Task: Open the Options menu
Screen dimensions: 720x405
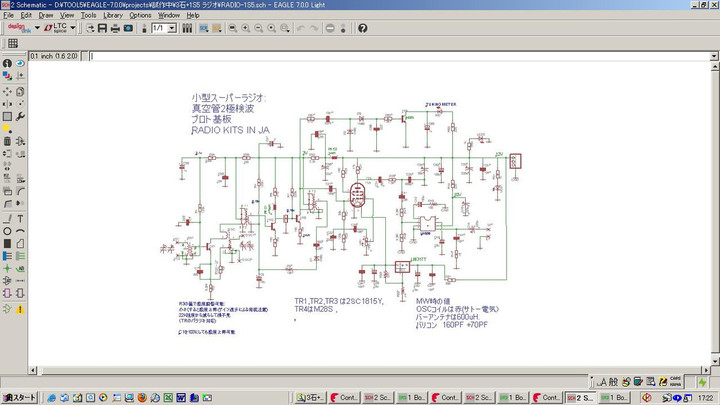Action: coord(140,16)
